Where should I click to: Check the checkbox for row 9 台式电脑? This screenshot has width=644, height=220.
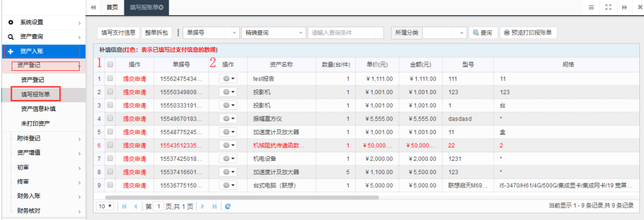pyautogui.click(x=110, y=186)
